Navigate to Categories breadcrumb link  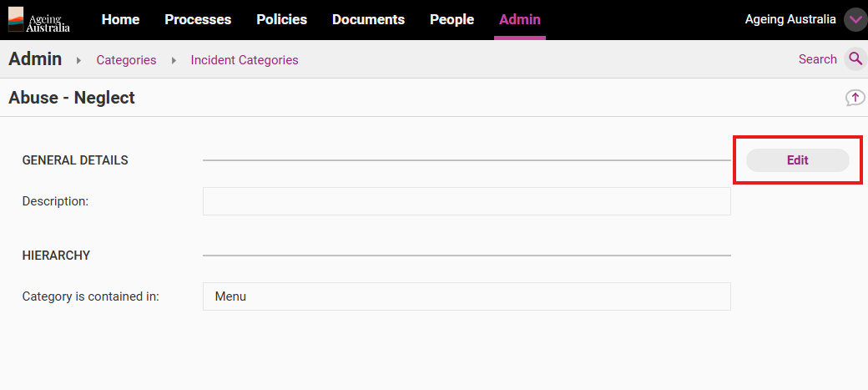coord(126,60)
